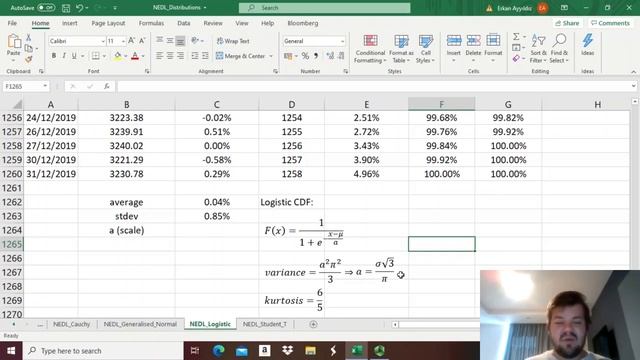Click the Insert cells icon
Screen dimensions: 640x360
point(453,41)
